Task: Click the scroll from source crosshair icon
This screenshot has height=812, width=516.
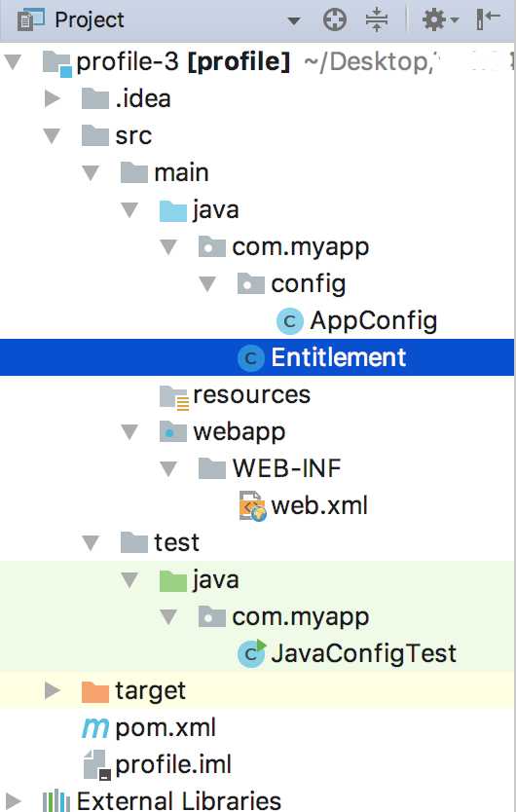Action: coord(335,20)
